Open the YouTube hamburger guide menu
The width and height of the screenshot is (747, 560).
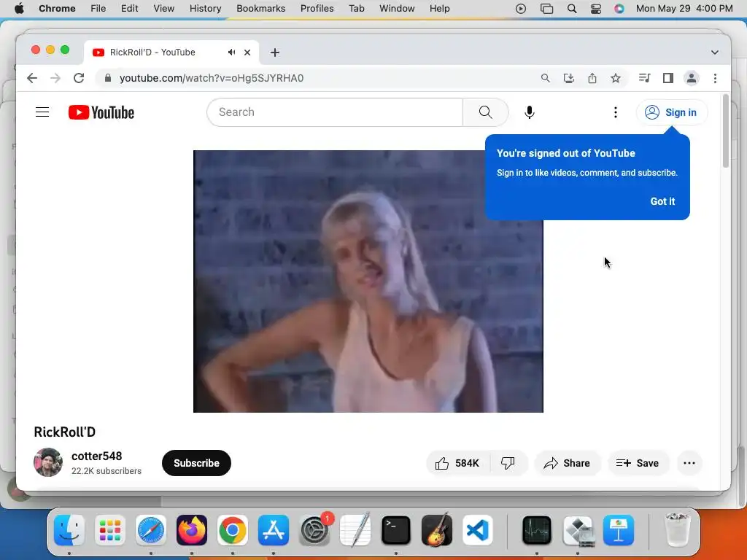point(42,112)
